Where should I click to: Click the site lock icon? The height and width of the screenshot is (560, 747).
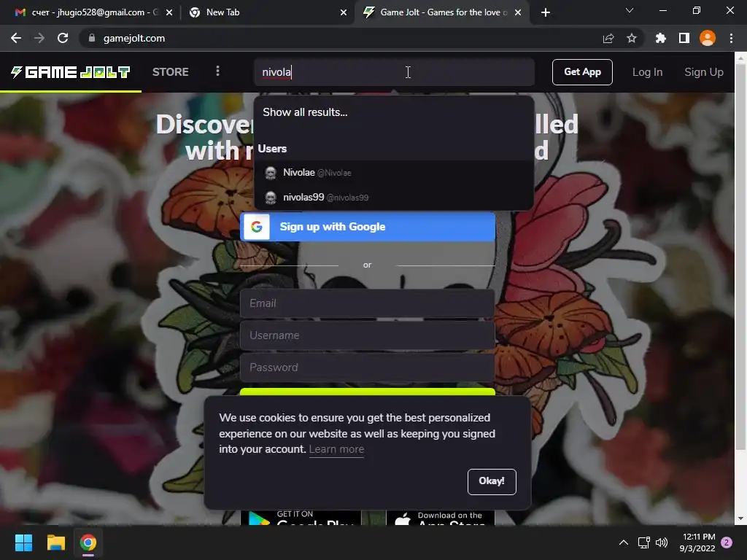tap(92, 38)
